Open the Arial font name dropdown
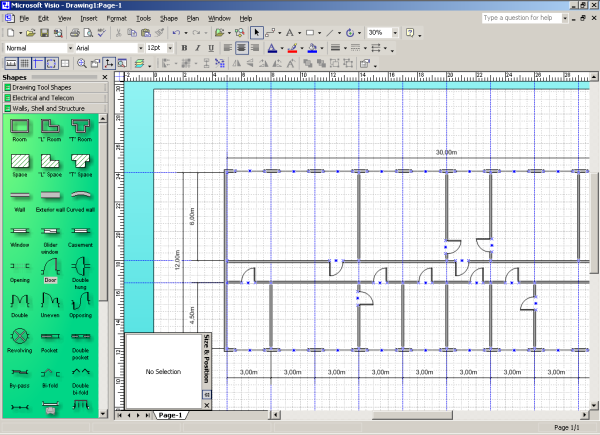Image resolution: width=600 pixels, height=435 pixels. (x=139, y=48)
